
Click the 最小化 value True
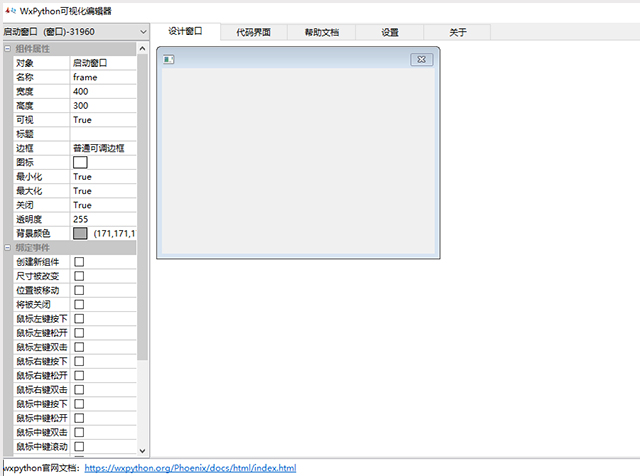coord(103,177)
